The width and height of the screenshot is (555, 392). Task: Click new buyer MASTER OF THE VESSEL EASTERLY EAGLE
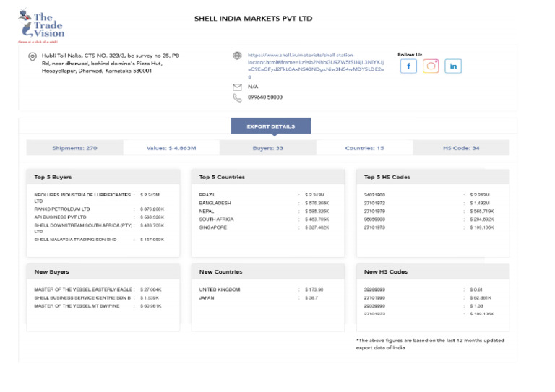[x=83, y=289]
